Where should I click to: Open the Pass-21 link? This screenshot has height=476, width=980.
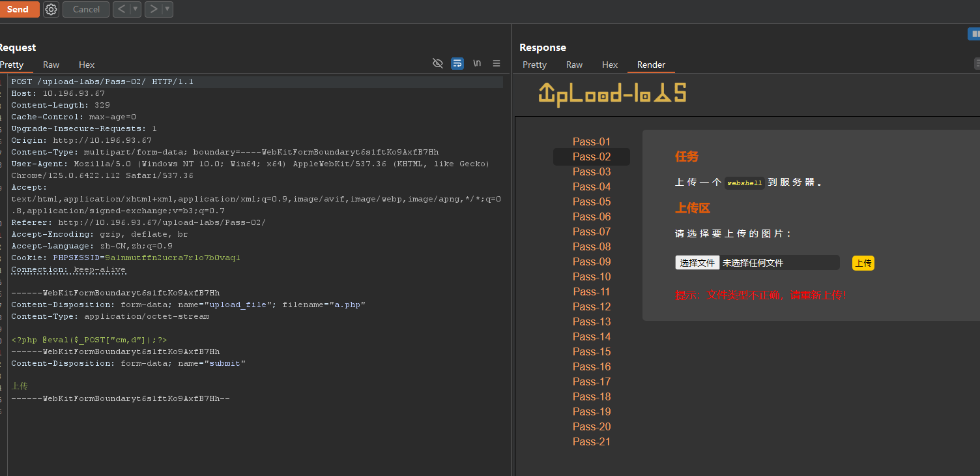click(592, 441)
